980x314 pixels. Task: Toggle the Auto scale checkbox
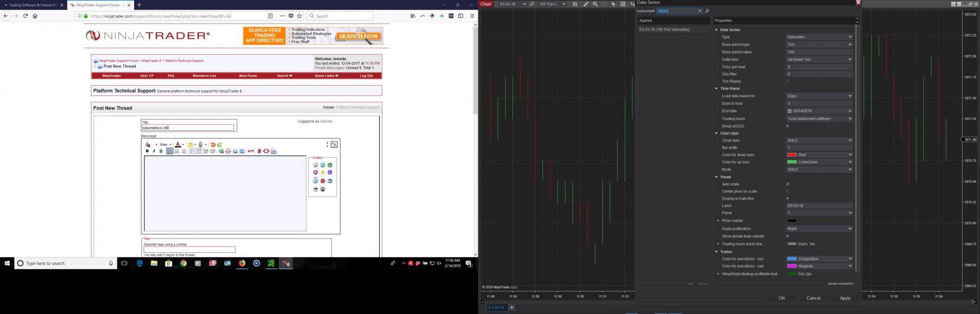click(x=788, y=184)
